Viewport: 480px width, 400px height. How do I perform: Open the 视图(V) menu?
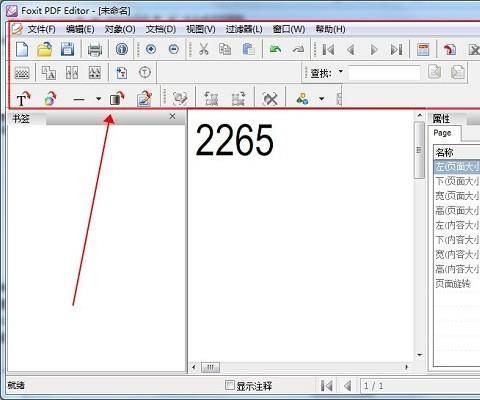coord(201,29)
